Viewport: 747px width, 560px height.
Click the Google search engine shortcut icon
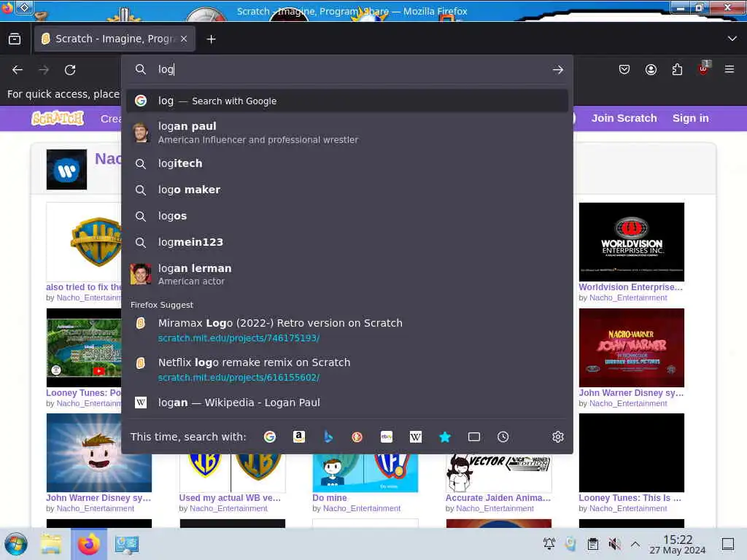click(270, 437)
